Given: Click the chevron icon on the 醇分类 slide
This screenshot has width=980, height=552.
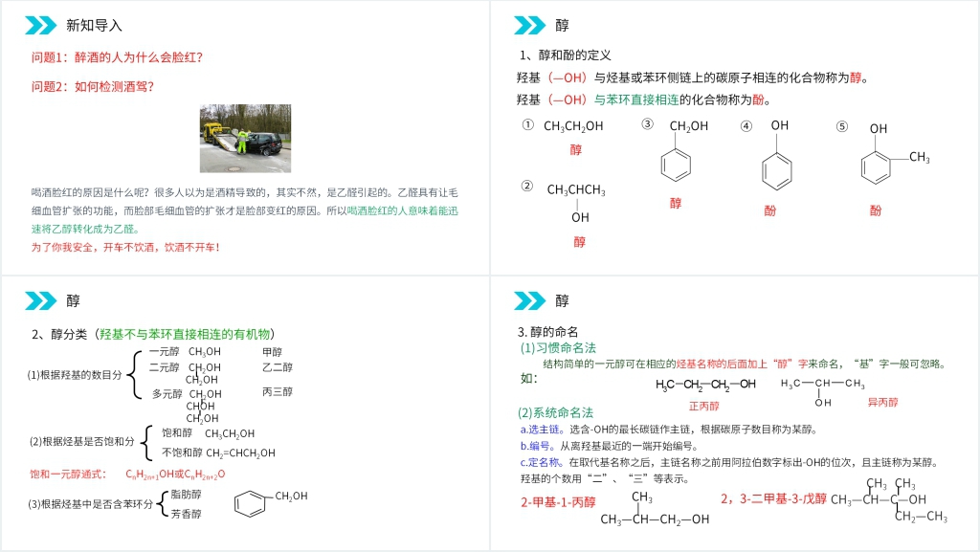Looking at the screenshot, I should coord(41,301).
